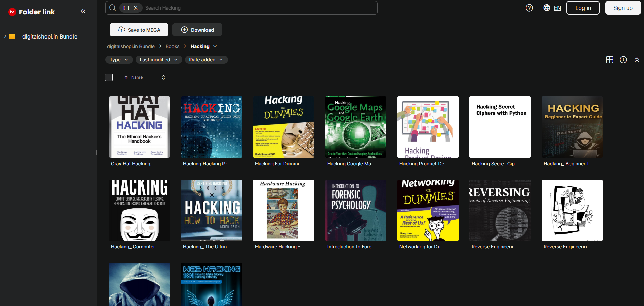Open the Date added filter dropdown
644x306 pixels.
206,60
